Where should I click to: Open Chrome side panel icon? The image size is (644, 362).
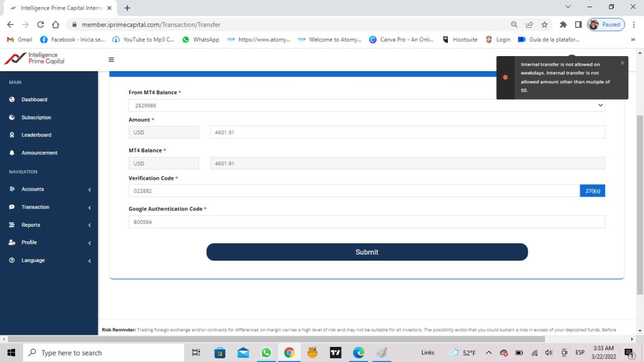tap(578, 25)
